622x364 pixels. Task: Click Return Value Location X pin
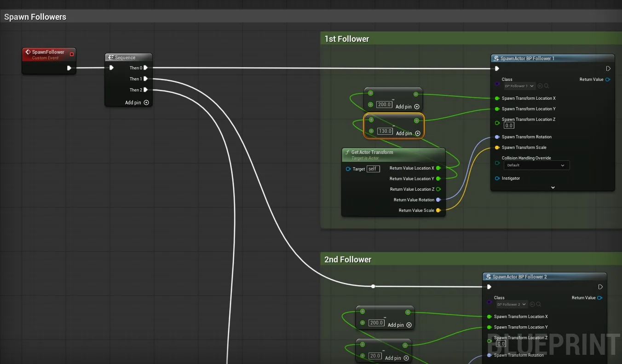(438, 168)
